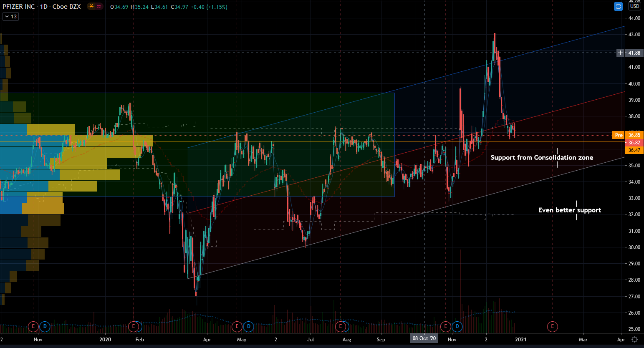Click the plus icon beside 41.88
The width and height of the screenshot is (644, 348).
point(621,53)
